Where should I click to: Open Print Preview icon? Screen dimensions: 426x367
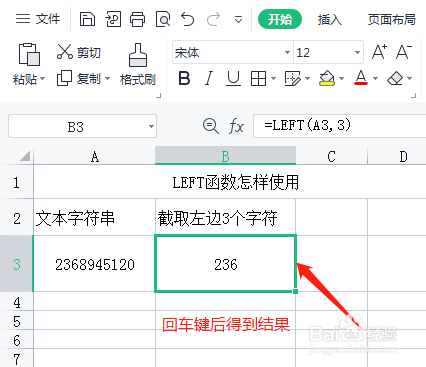pos(163,19)
